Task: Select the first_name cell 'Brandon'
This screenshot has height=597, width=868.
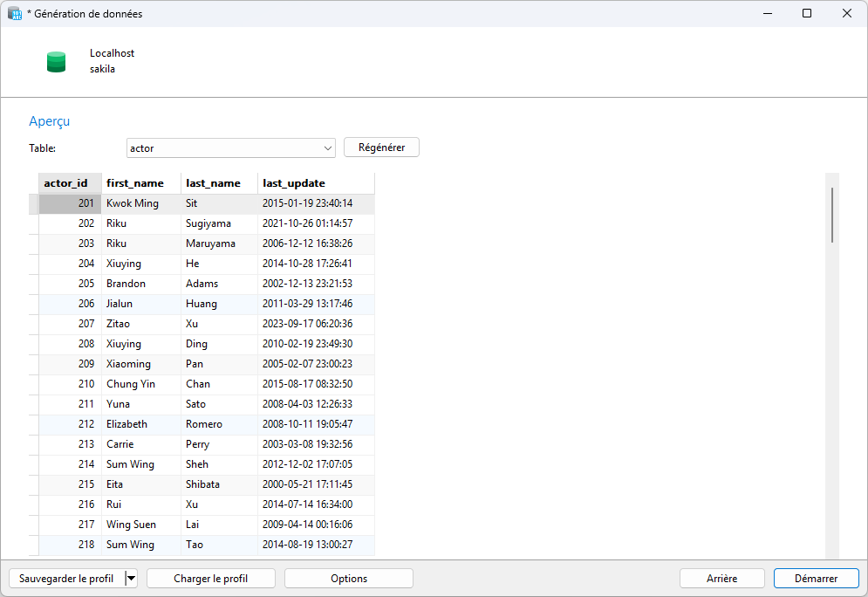Action: (141, 284)
